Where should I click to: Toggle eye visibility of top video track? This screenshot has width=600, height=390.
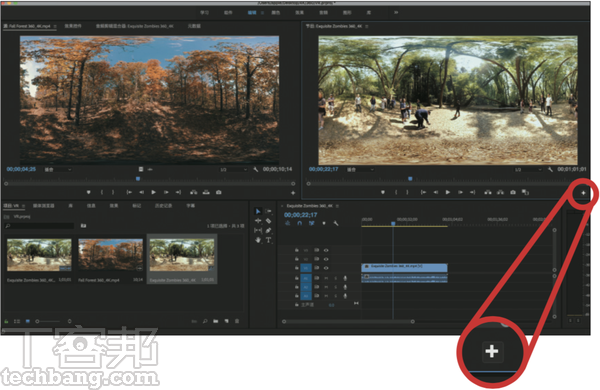pyautogui.click(x=326, y=250)
